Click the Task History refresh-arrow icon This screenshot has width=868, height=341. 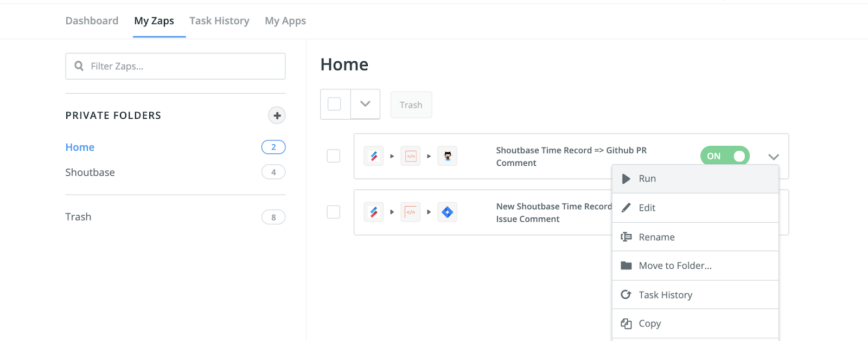pyautogui.click(x=626, y=294)
